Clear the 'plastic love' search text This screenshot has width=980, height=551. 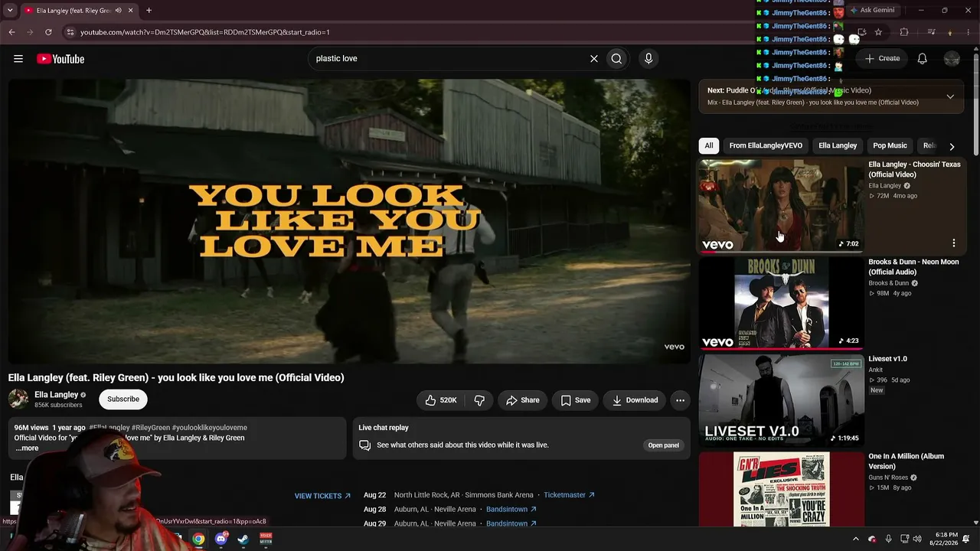tap(593, 59)
